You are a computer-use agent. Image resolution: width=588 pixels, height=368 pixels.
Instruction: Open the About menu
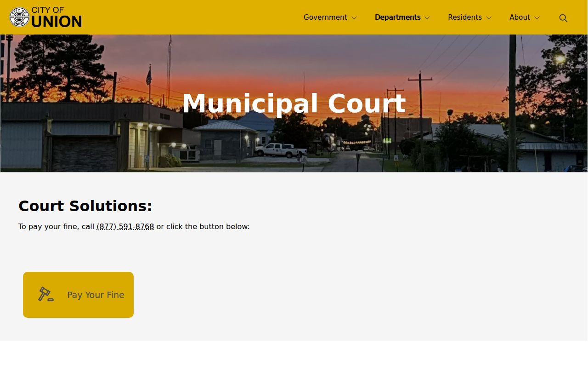[x=520, y=17]
